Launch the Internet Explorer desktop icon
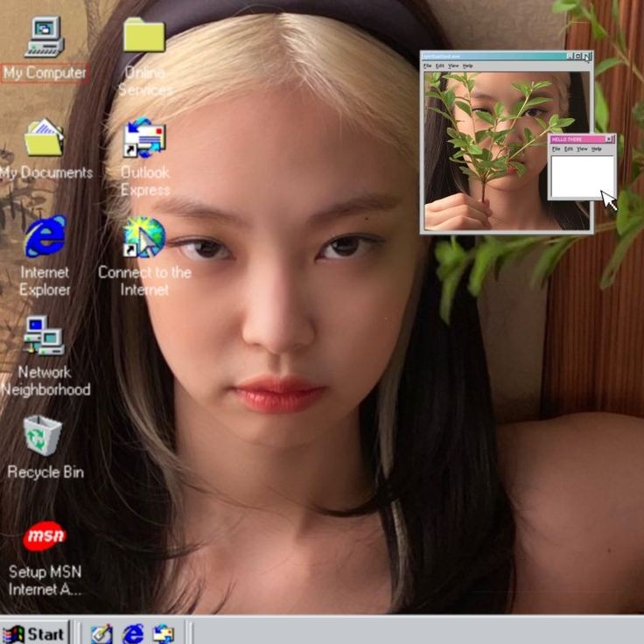Viewport: 644px width, 644px height. pos(45,236)
